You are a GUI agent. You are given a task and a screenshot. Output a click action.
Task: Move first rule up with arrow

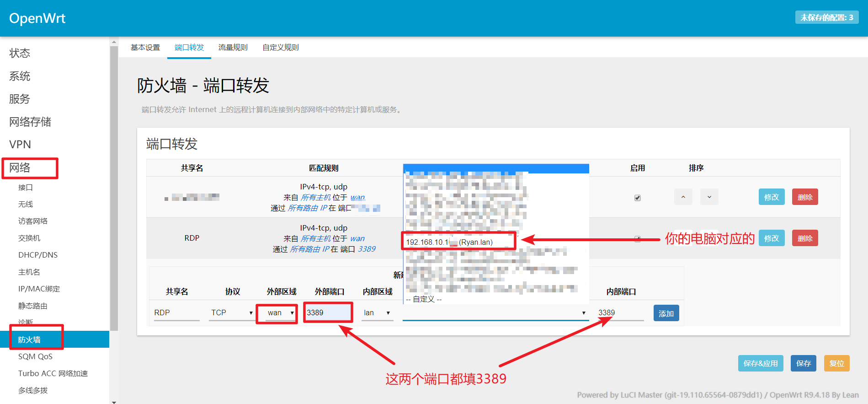pos(683,197)
